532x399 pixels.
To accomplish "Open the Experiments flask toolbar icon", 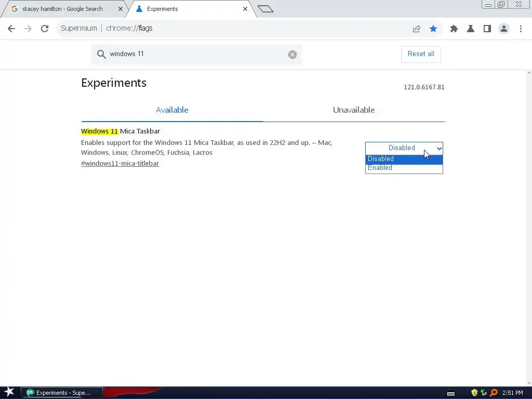I will [x=471, y=29].
